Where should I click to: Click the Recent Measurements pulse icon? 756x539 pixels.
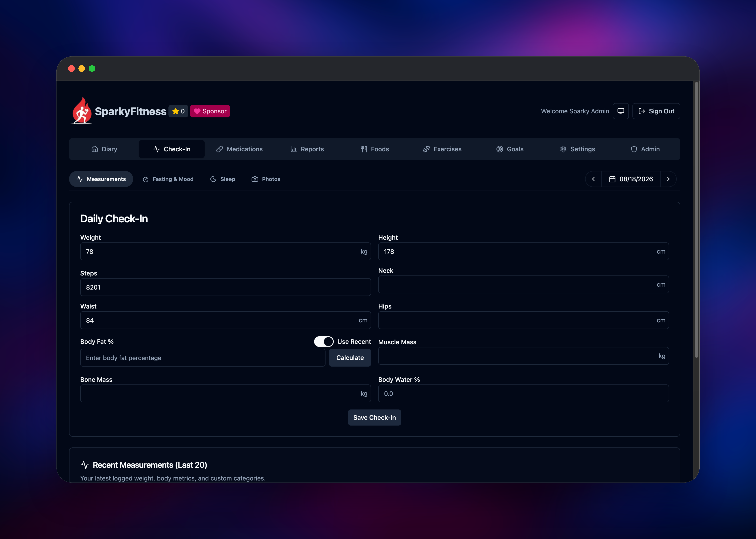tap(85, 465)
